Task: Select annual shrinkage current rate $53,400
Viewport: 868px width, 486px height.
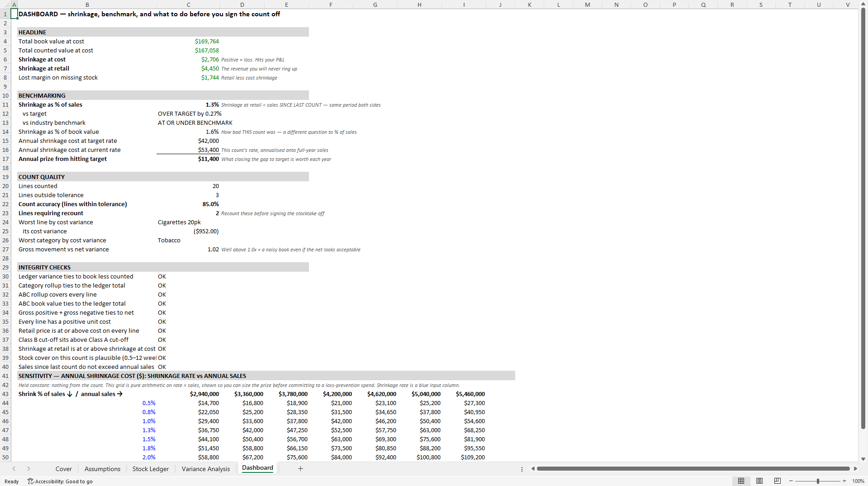Action: (x=188, y=150)
